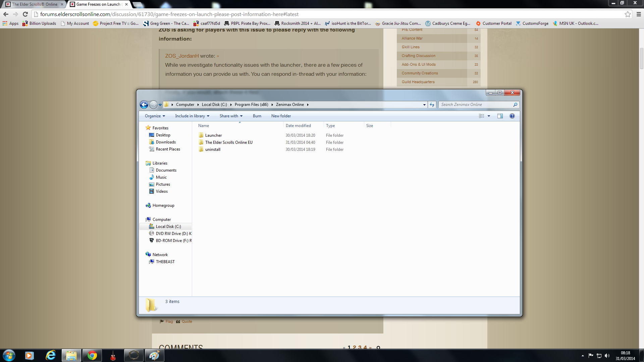
Task: Open Recent Places in the navigation pane
Action: [168, 149]
